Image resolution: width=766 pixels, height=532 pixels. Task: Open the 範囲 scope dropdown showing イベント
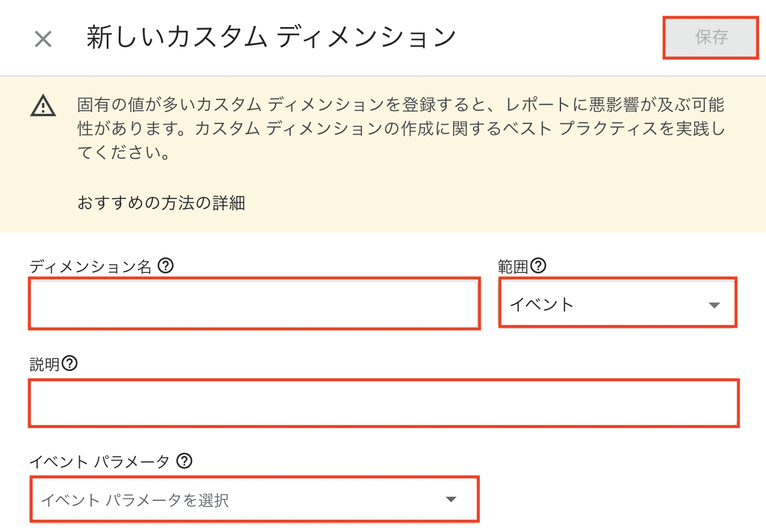(617, 303)
